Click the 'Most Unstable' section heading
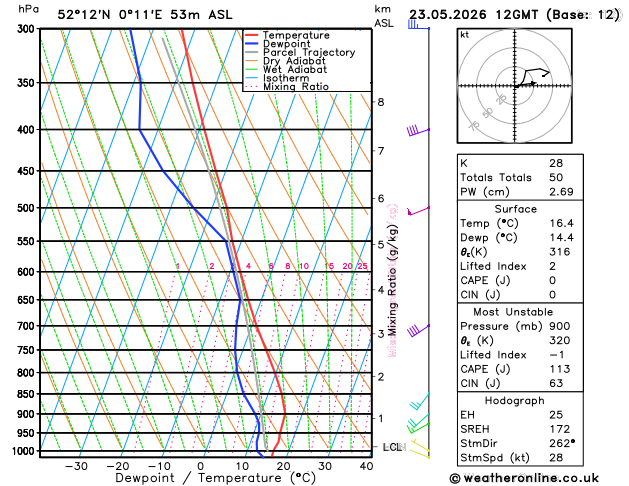Screen dimensions: 629x486 coord(513,312)
